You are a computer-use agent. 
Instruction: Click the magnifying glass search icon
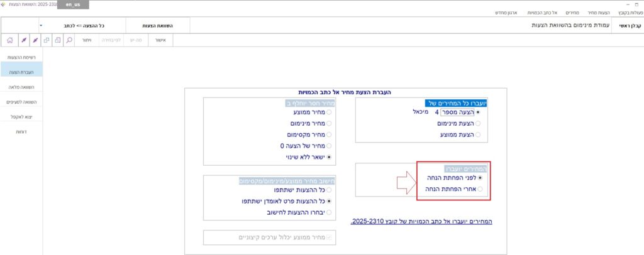pyautogui.click(x=69, y=40)
